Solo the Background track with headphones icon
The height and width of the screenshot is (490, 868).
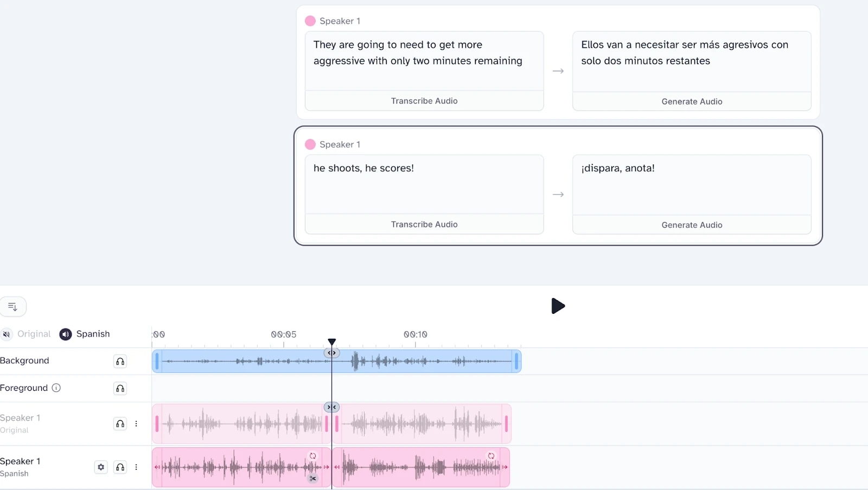(120, 362)
